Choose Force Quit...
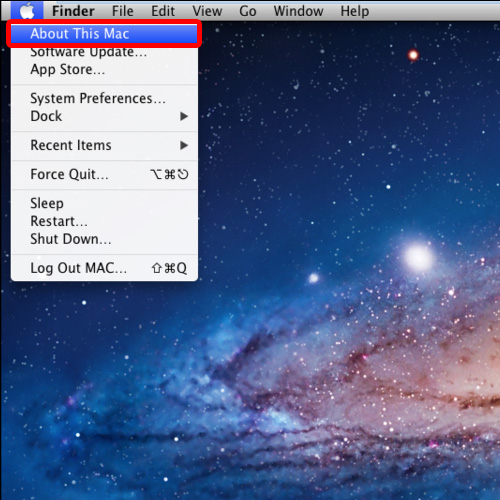Viewport: 500px width, 500px height. [x=104, y=174]
